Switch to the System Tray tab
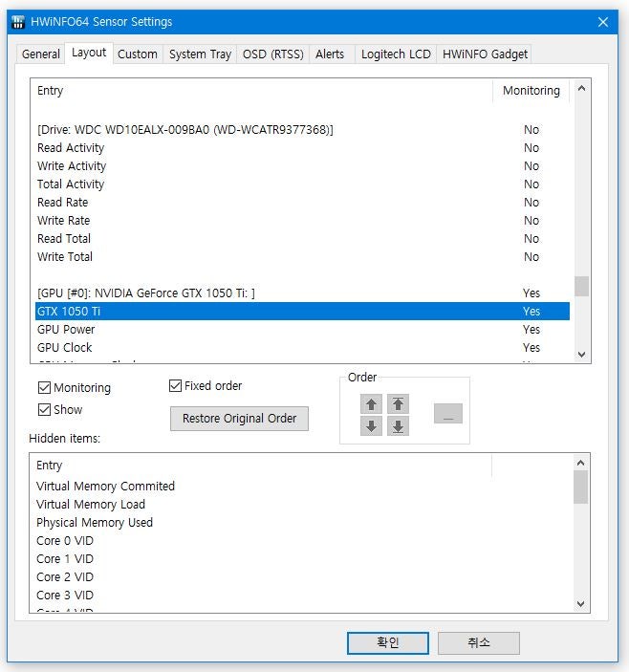Image resolution: width=629 pixels, height=672 pixels. [200, 54]
